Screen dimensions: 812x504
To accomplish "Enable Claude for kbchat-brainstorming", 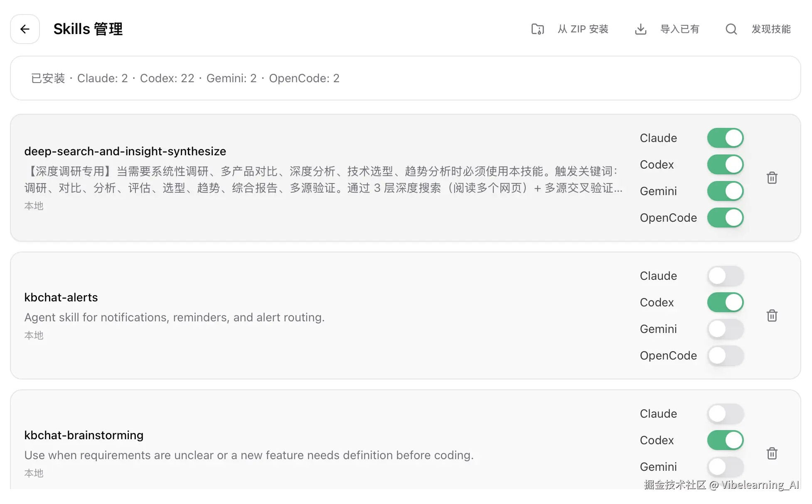I will (x=725, y=413).
